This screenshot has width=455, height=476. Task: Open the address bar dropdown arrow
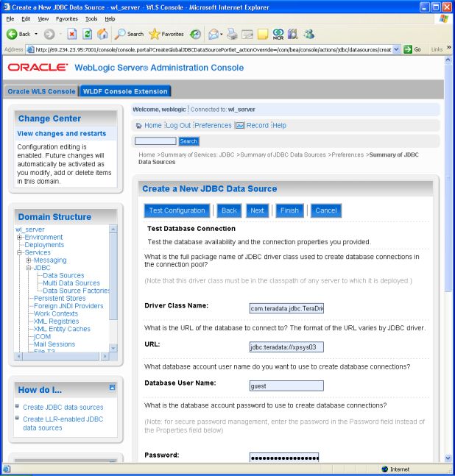point(397,49)
